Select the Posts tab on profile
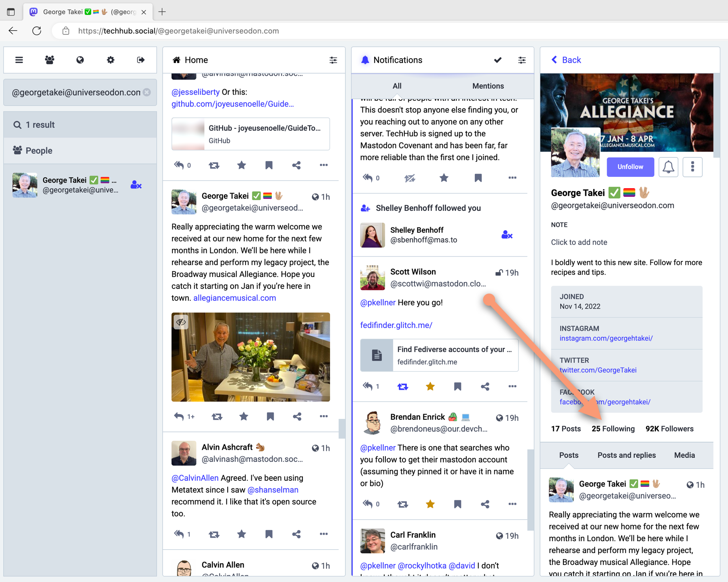Screen dimensions: 728x582 (569, 455)
